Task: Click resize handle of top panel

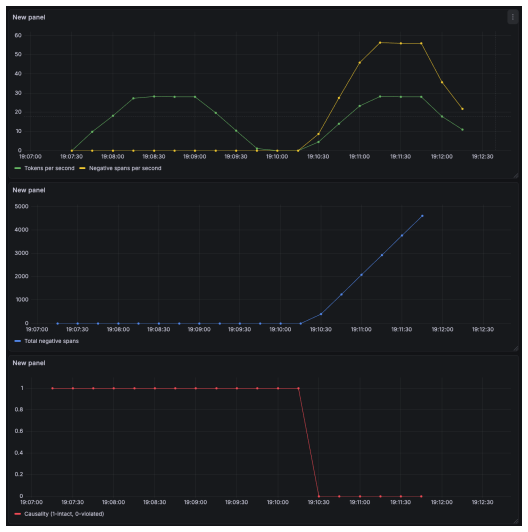Action: tap(515, 175)
